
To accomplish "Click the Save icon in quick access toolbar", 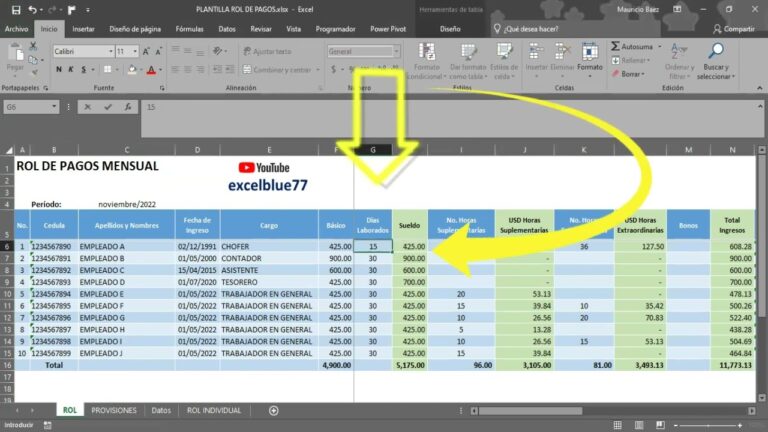I will tap(16, 9).
